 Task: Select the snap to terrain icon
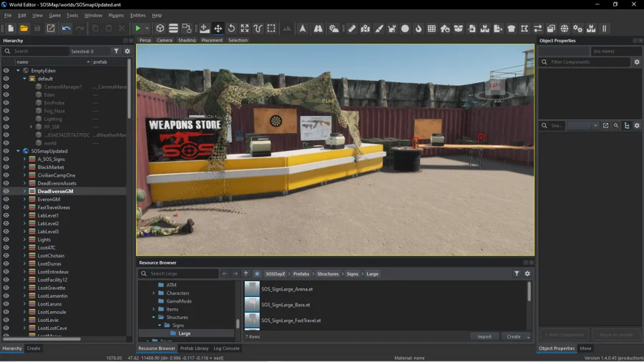(x=204, y=29)
